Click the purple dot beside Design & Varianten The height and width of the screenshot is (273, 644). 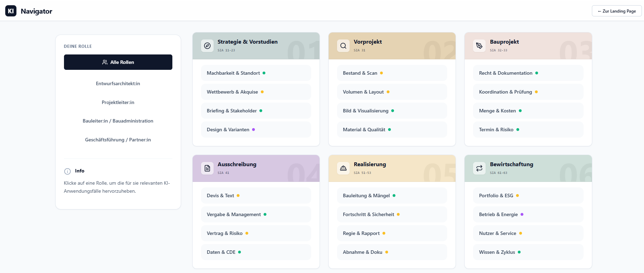(253, 130)
